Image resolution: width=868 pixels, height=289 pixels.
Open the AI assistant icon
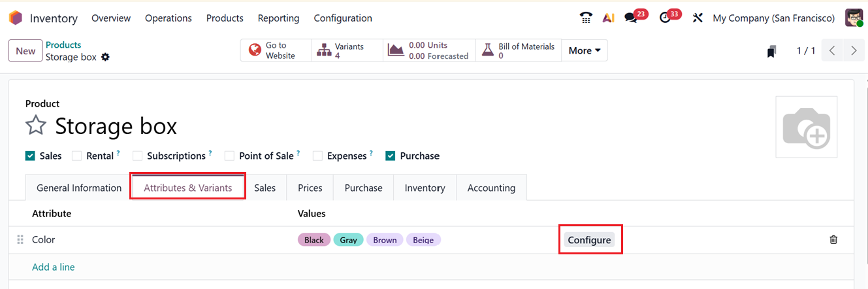tap(608, 18)
